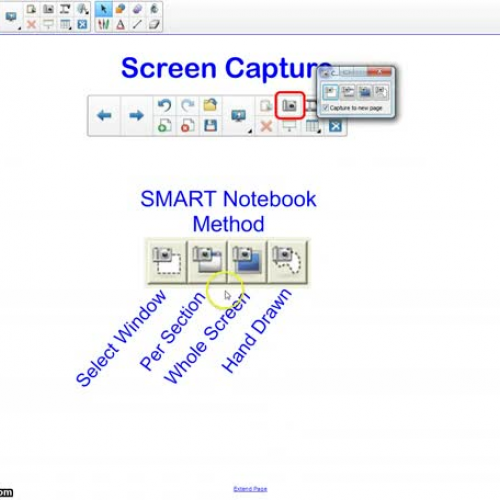Click the Redo arrow in pictured toolbar
Image resolution: width=500 pixels, height=500 pixels.
[x=188, y=105]
